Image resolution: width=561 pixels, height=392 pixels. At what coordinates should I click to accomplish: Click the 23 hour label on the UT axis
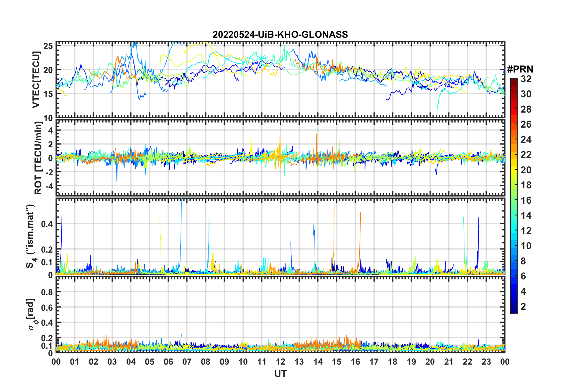(486, 362)
